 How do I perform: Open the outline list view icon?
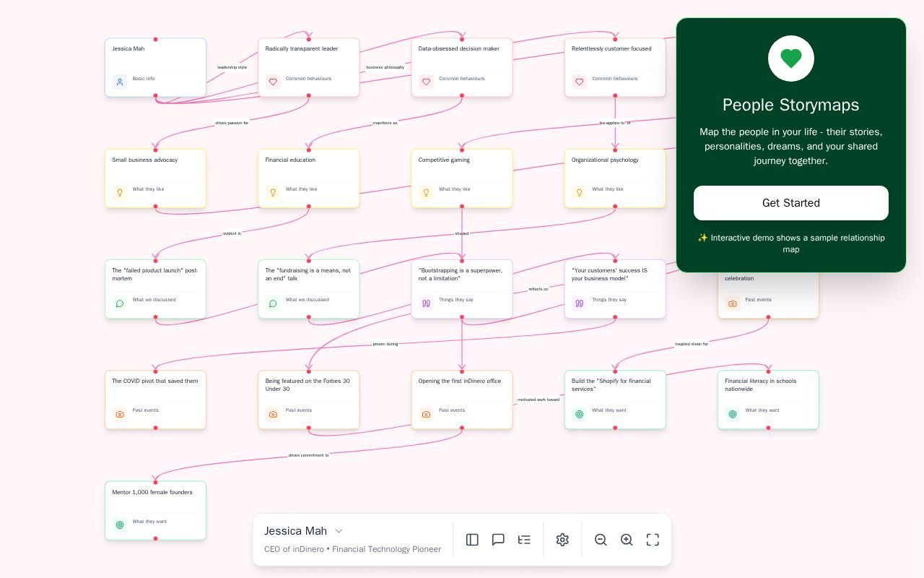click(x=524, y=540)
